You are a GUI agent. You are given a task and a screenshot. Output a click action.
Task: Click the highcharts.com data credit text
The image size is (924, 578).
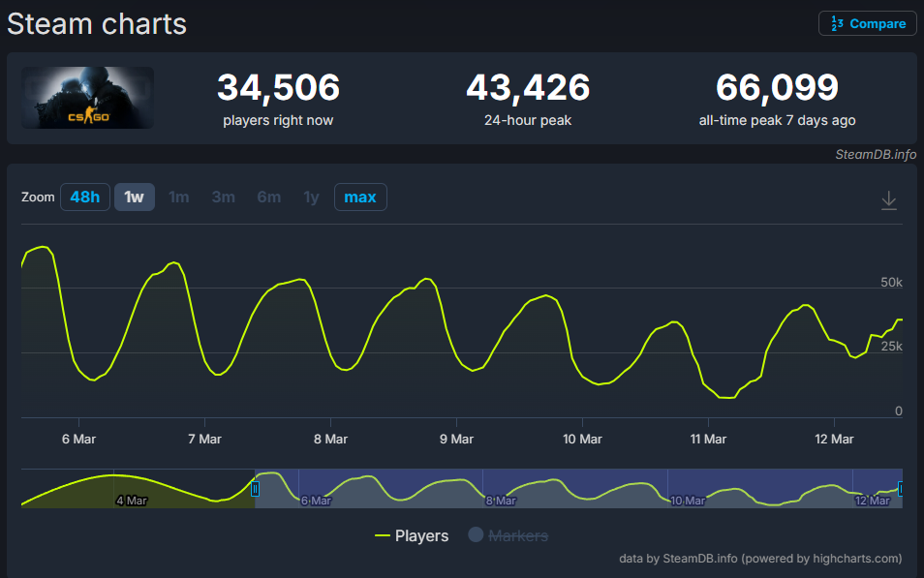[760, 558]
